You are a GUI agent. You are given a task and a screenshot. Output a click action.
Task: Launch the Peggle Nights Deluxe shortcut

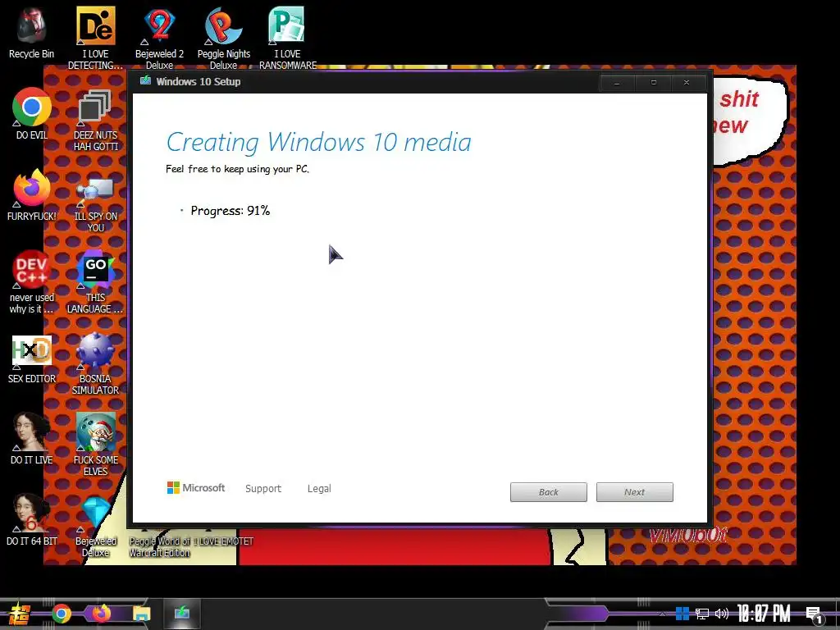[223, 36]
